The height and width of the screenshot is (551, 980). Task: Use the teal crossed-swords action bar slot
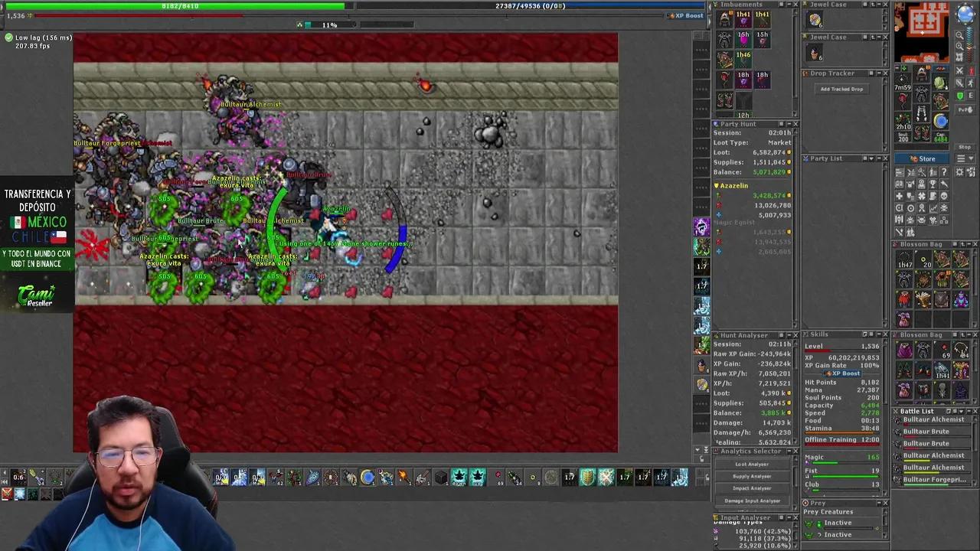606,478
